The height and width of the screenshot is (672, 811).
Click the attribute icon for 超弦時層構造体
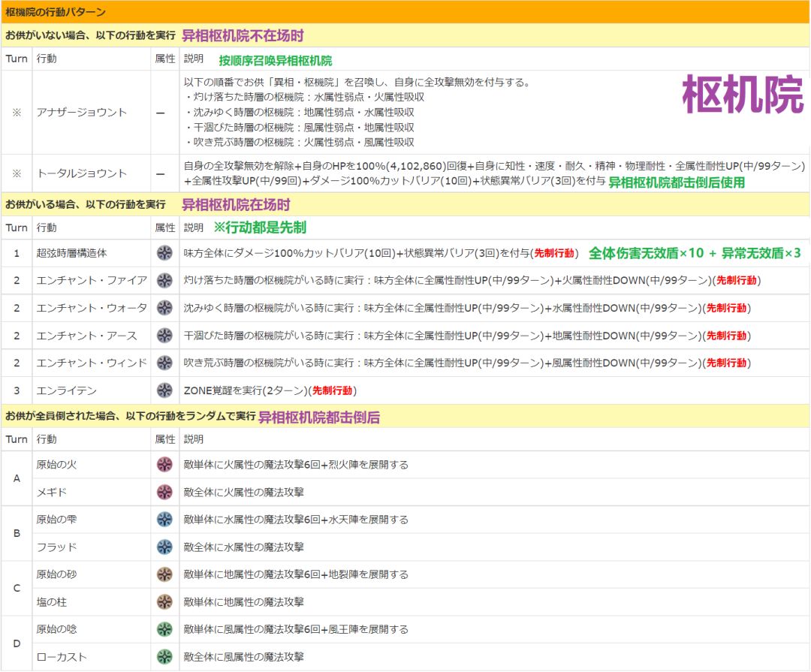[164, 253]
